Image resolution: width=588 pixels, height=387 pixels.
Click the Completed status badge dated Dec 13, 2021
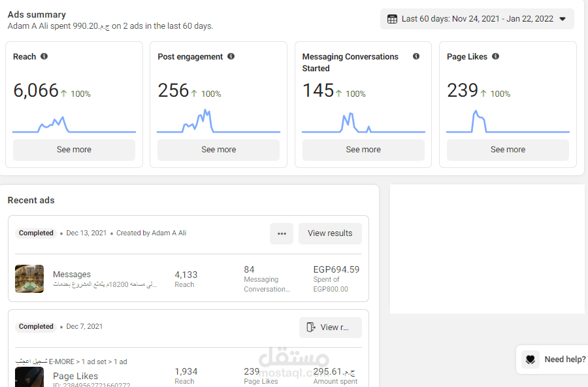click(36, 233)
